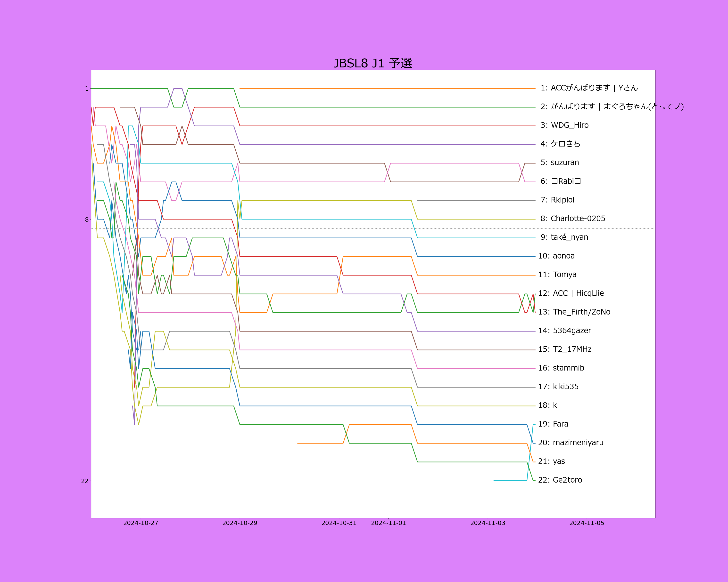This screenshot has height=582, width=728.
Task: Click the label 12: ACC | HicqLlie
Action: 571,293
